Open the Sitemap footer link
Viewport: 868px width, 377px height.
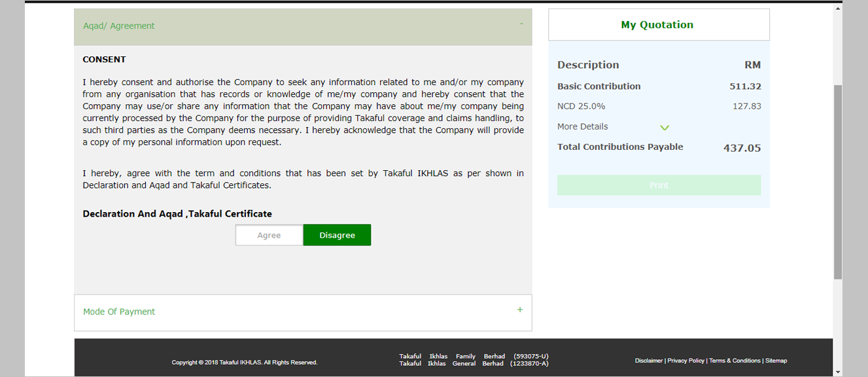(x=776, y=361)
